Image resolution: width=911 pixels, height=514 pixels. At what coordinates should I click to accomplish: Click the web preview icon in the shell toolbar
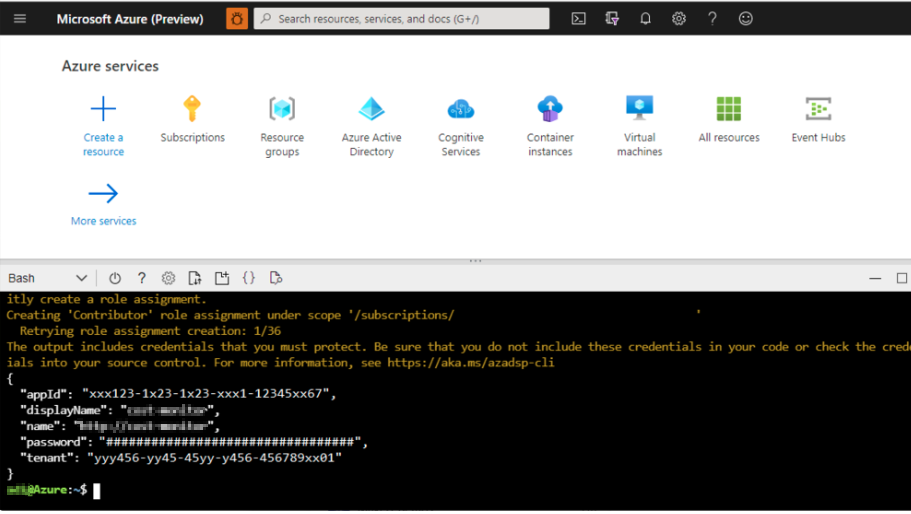coord(276,278)
